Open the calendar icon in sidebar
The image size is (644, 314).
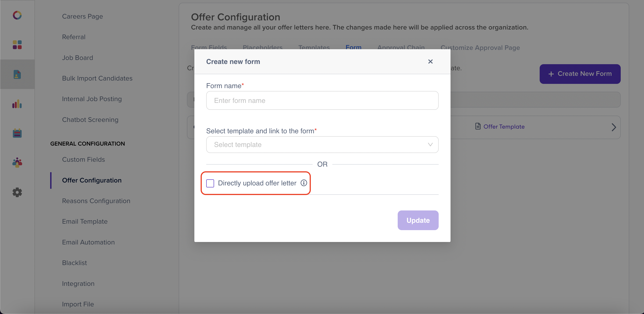pyautogui.click(x=17, y=133)
